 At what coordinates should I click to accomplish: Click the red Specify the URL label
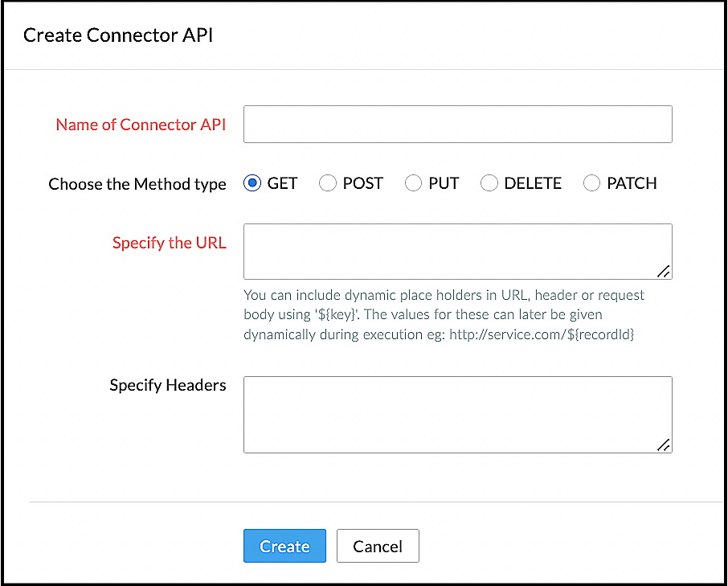click(x=170, y=243)
